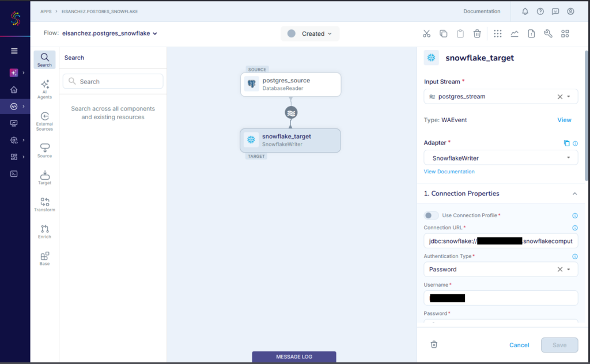The image size is (590, 364).
Task: Click the Striim logo icon
Action: [x=15, y=18]
